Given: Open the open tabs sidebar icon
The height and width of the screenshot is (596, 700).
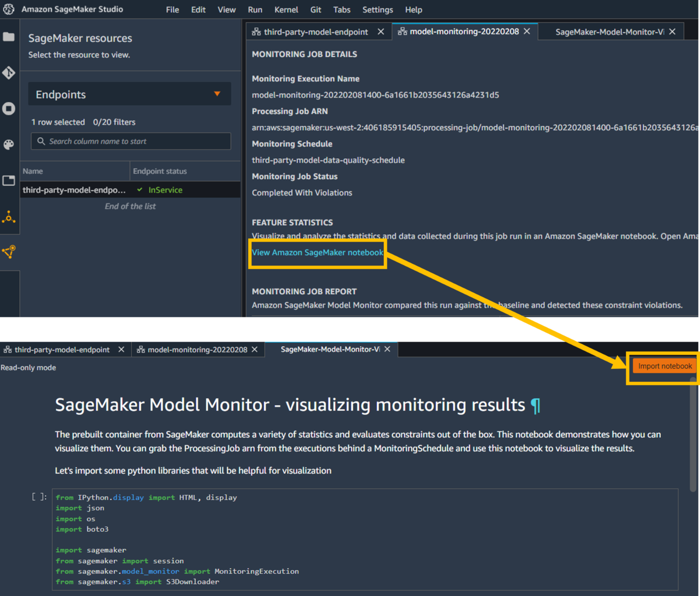Looking at the screenshot, I should (9, 180).
